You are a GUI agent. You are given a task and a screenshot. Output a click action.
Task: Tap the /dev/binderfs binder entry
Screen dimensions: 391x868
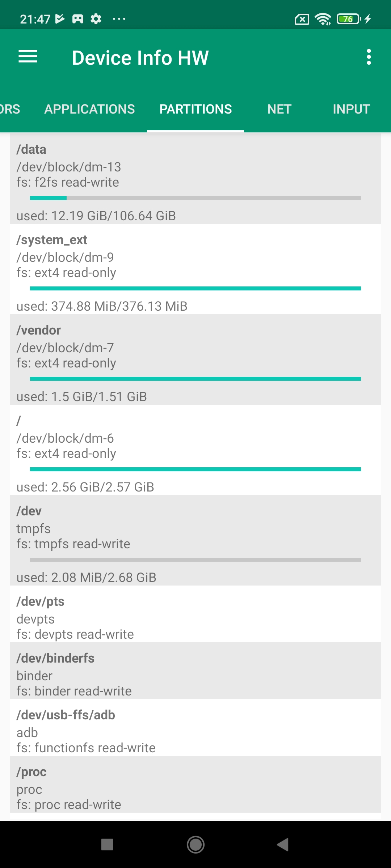pyautogui.click(x=195, y=671)
